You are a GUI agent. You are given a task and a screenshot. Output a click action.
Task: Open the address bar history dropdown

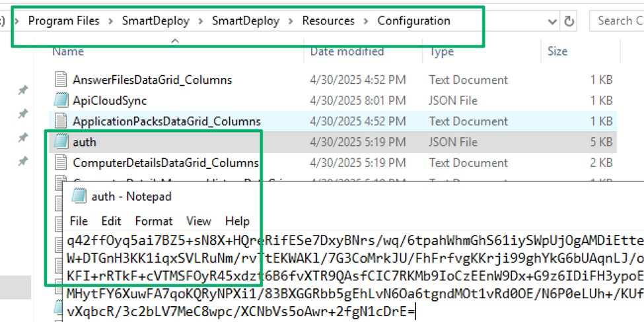[553, 21]
